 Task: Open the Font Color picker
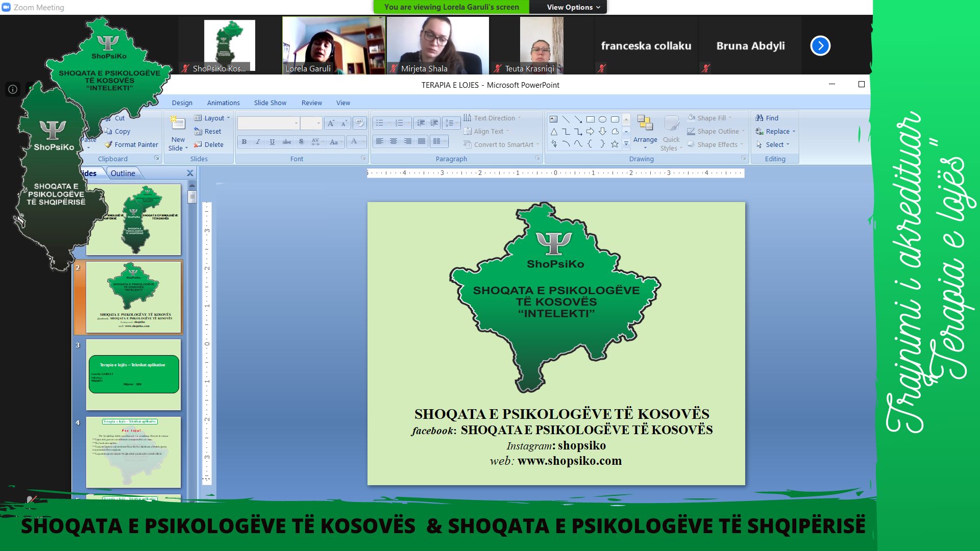(356, 142)
